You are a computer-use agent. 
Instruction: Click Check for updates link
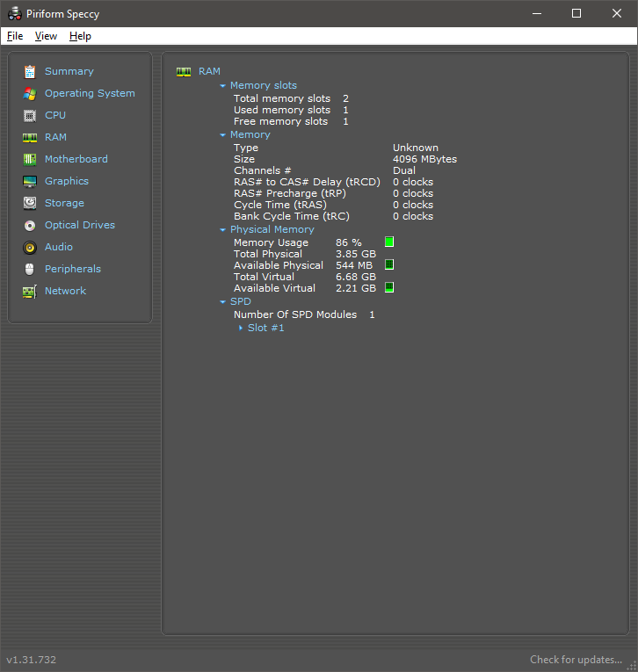click(x=576, y=659)
